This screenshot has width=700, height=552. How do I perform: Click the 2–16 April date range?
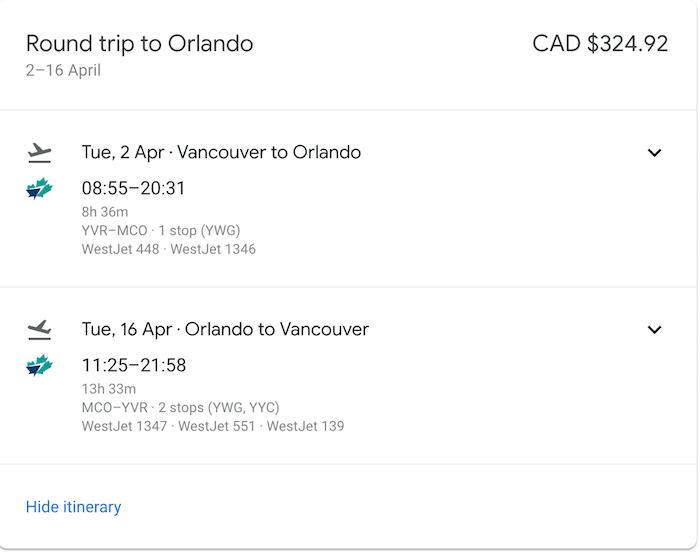coord(63,71)
